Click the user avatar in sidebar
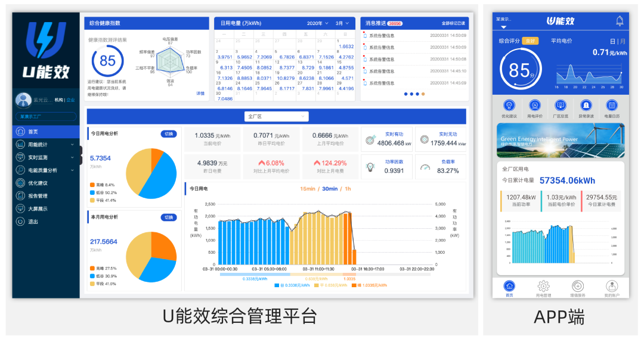 tap(23, 99)
